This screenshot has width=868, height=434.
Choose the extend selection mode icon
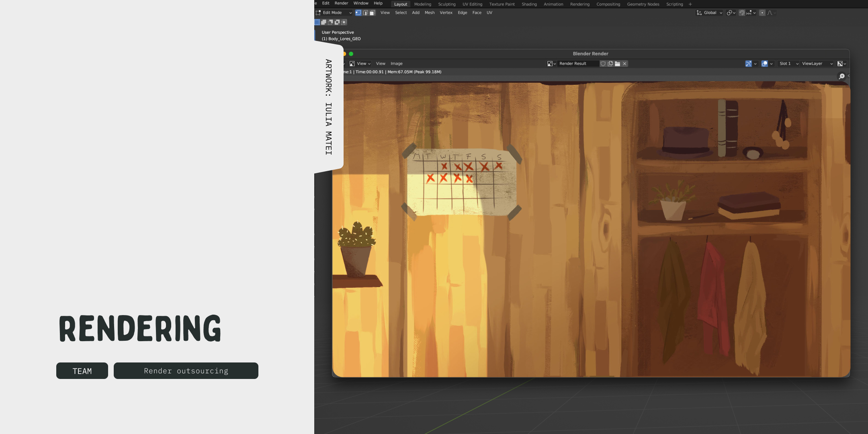click(323, 22)
